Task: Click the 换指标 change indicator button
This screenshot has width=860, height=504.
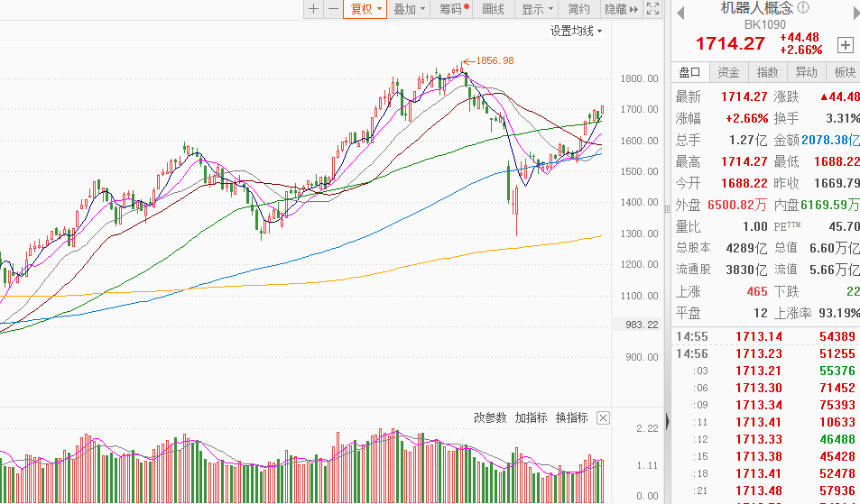Action: pyautogui.click(x=571, y=417)
